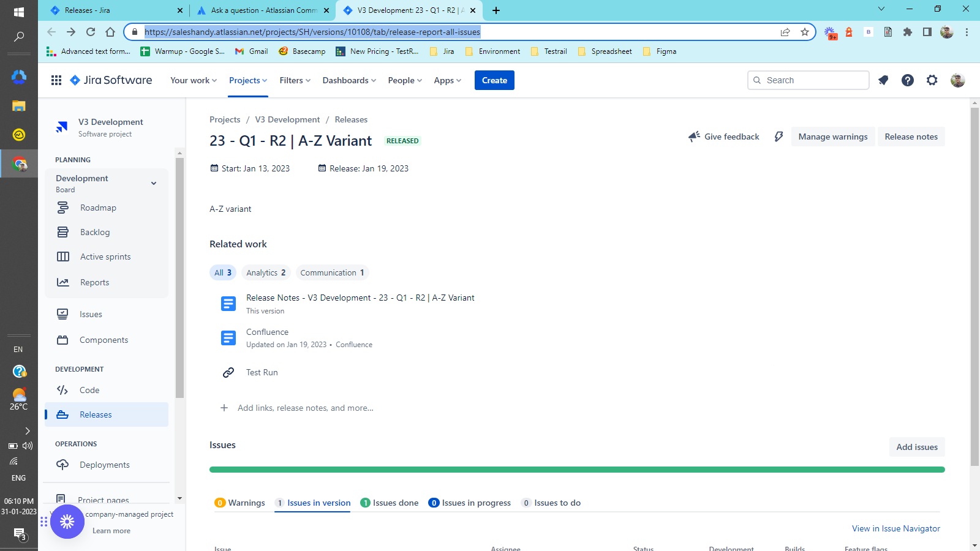Expand the Dashboards dropdown menu
The height and width of the screenshot is (551, 980).
pos(349,80)
